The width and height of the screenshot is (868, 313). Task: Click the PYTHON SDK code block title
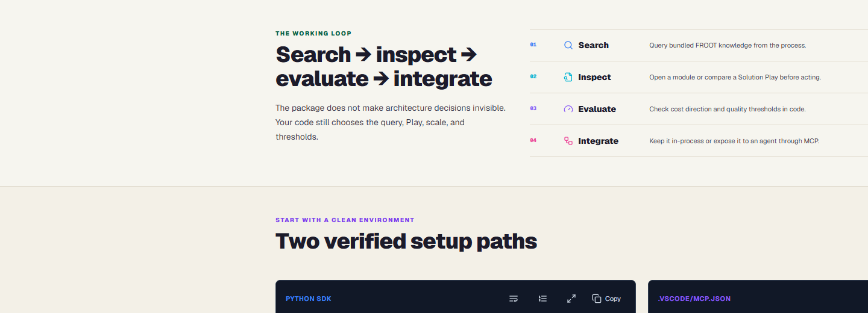(308, 299)
